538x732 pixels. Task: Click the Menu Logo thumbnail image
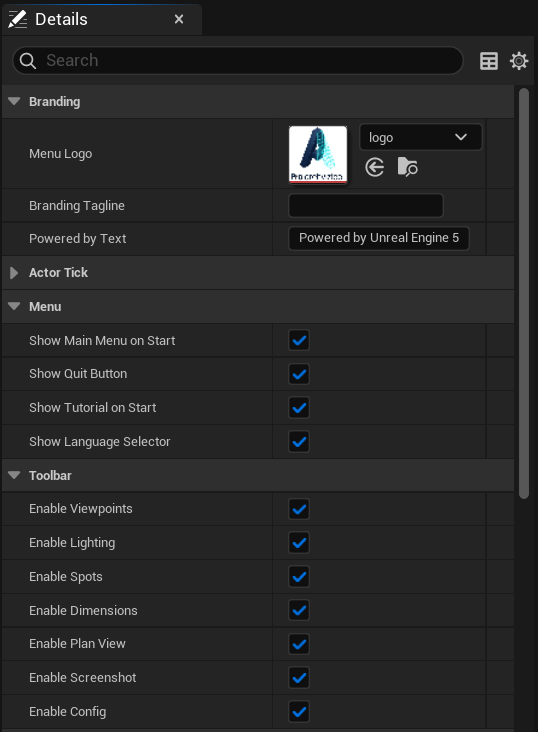coord(318,154)
